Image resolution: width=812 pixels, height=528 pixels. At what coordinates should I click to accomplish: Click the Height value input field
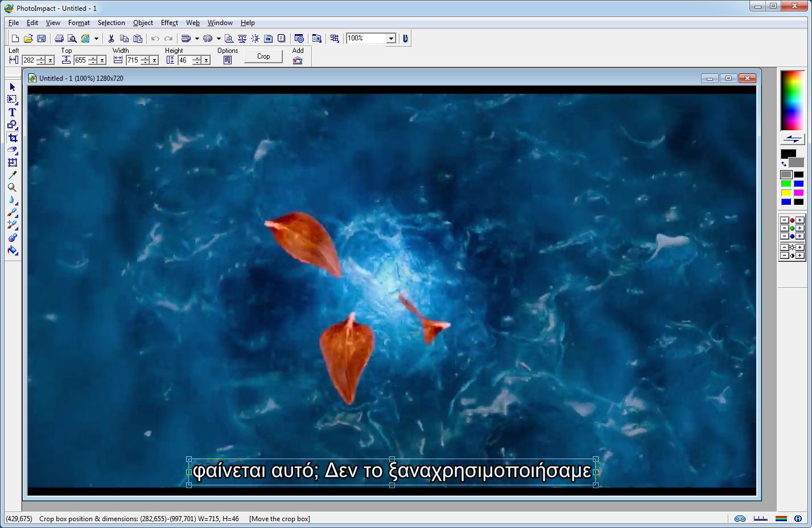pos(186,60)
